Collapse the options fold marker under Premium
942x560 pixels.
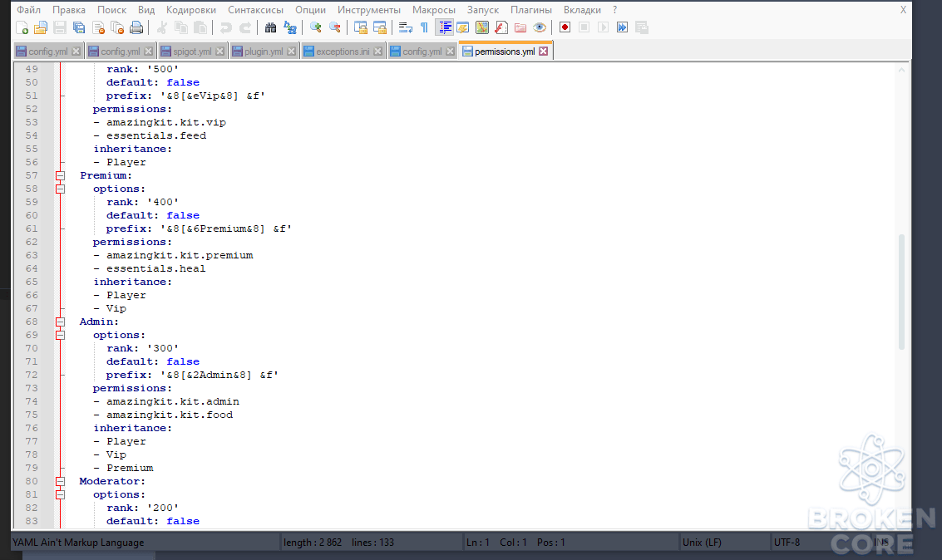(60, 189)
